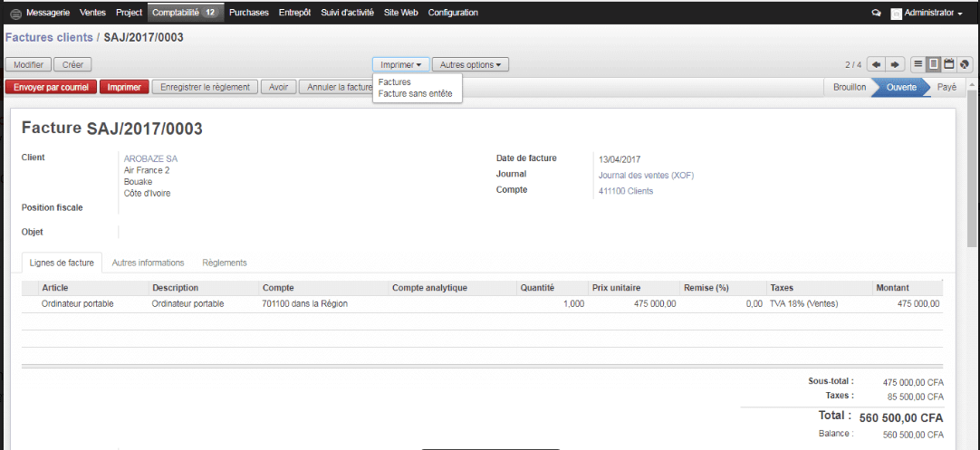Click the Ouverte status step
980x450 pixels.
click(900, 88)
